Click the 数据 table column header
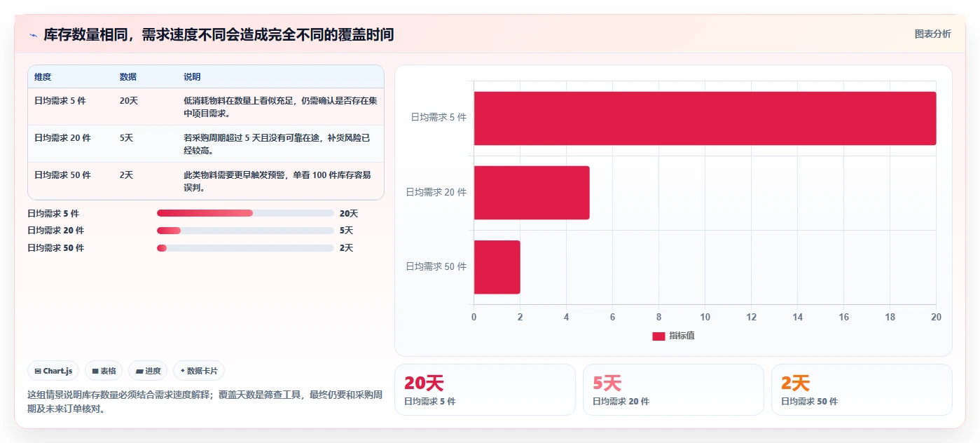Screen dimensions: 980x443 128,77
